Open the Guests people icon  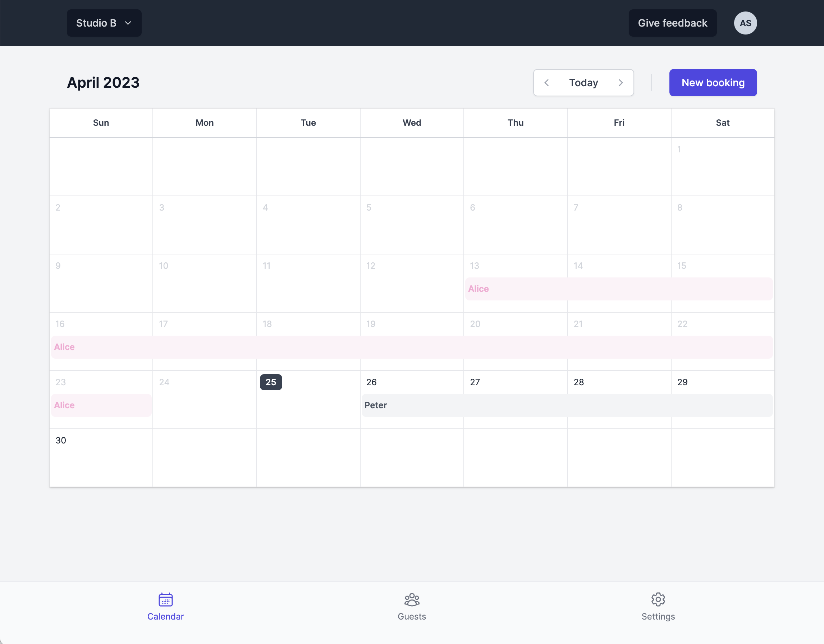click(x=412, y=599)
